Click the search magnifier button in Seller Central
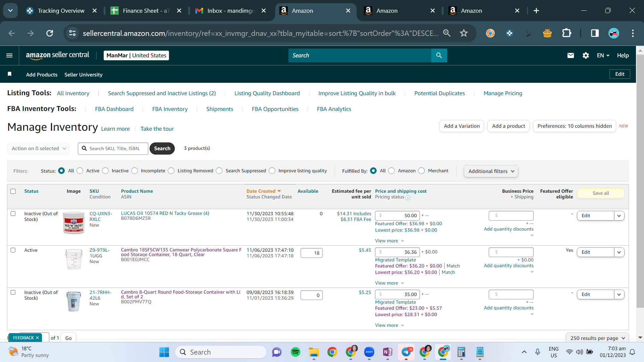 pyautogui.click(x=439, y=55)
